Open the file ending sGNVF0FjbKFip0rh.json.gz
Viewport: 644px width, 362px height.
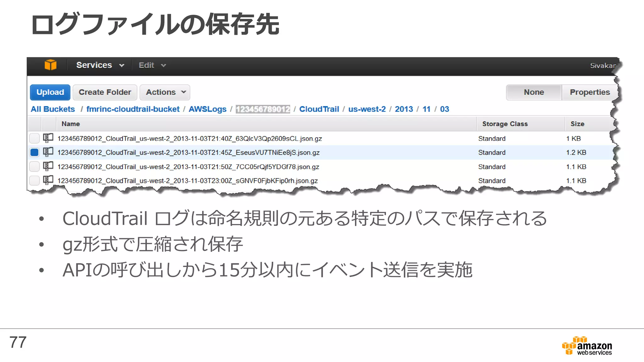point(187,181)
